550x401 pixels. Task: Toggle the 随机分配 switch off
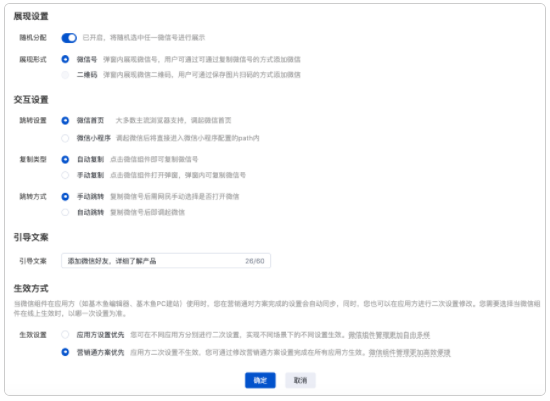[69, 38]
